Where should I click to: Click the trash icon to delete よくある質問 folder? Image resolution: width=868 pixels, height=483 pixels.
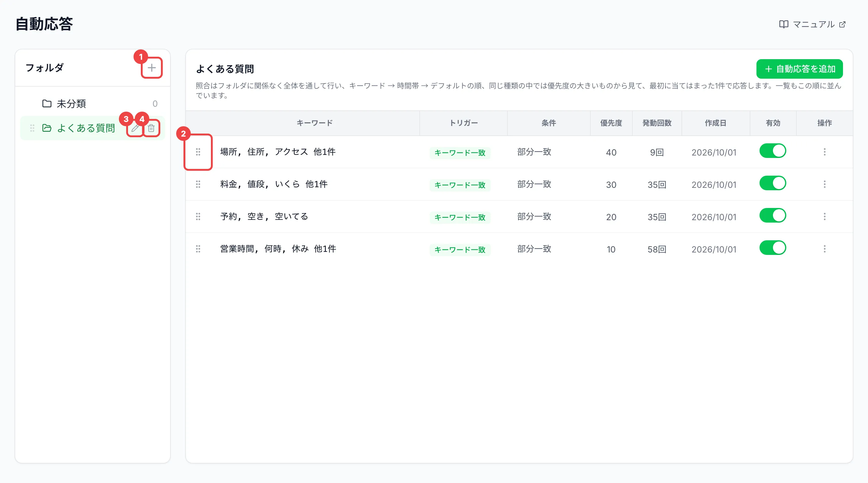151,128
